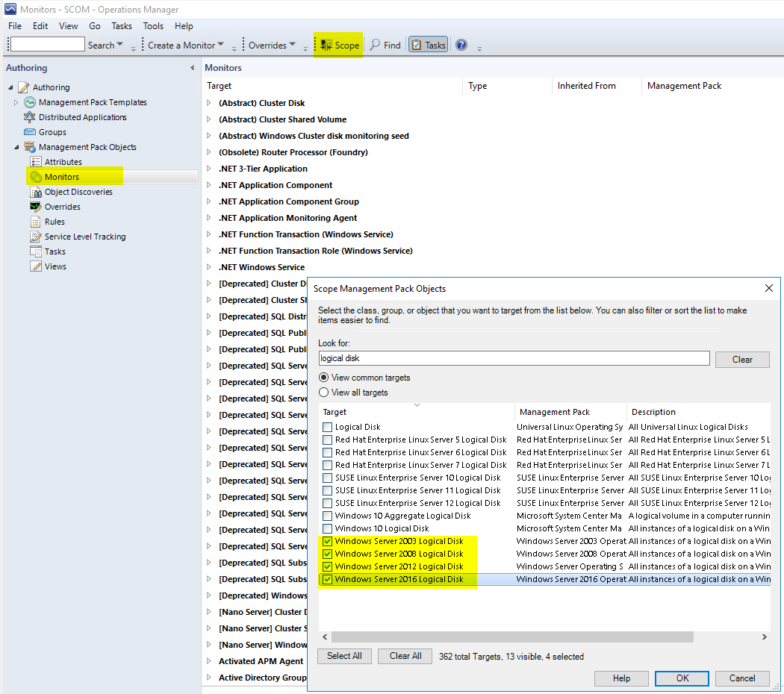784x694 pixels.
Task: Click the Select All button
Action: click(344, 656)
